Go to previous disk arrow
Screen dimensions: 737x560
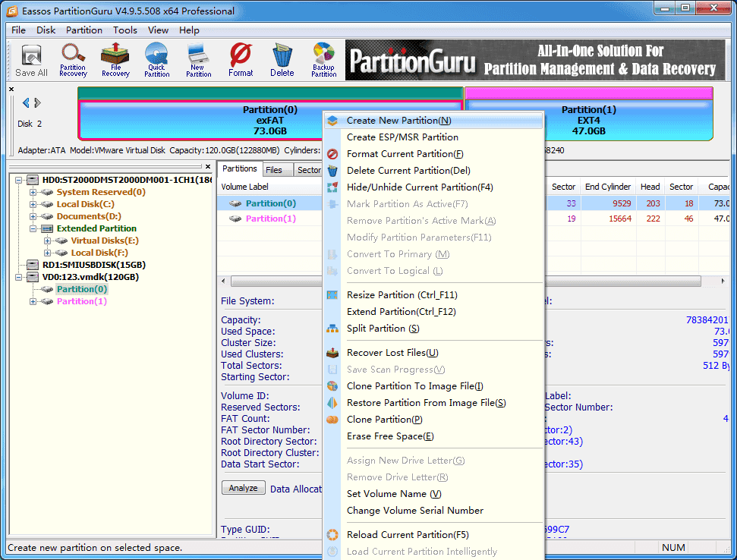click(x=26, y=102)
